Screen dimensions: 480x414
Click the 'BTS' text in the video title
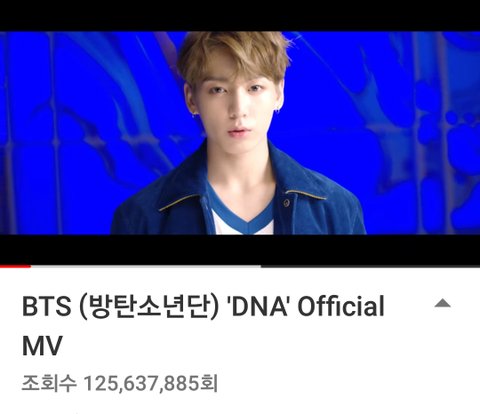(47, 307)
